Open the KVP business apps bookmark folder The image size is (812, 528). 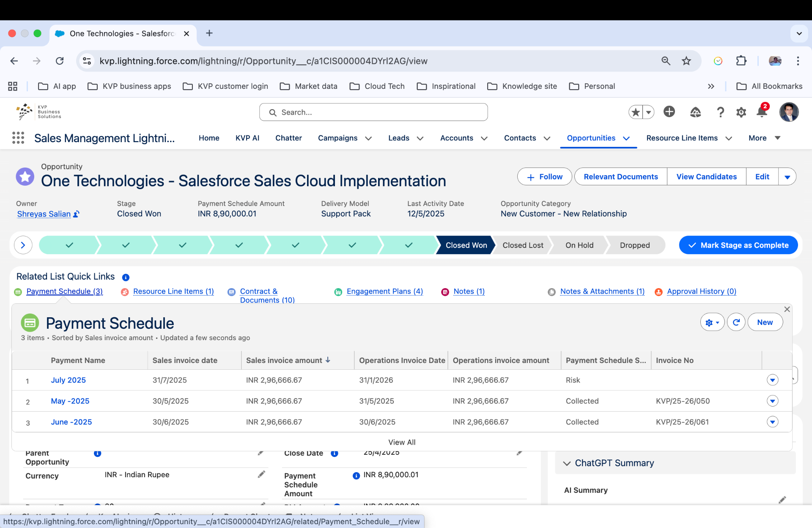129,86
